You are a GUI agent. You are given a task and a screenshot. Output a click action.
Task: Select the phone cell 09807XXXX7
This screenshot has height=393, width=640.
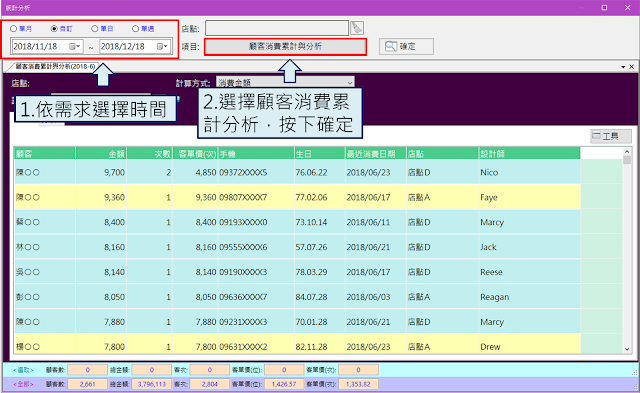tap(256, 197)
